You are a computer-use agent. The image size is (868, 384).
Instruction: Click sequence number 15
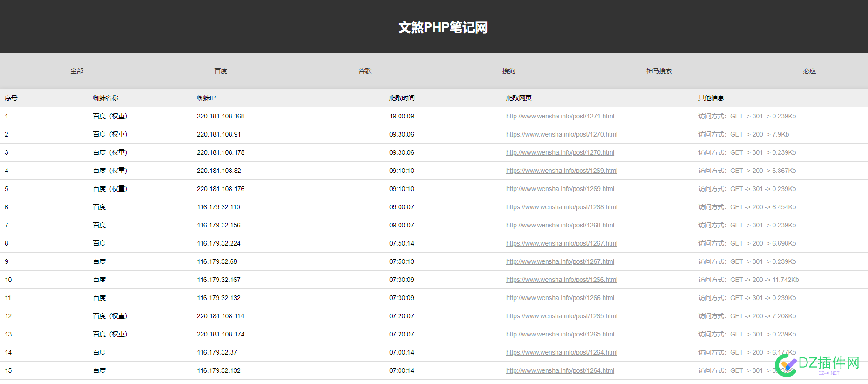pyautogui.click(x=8, y=370)
